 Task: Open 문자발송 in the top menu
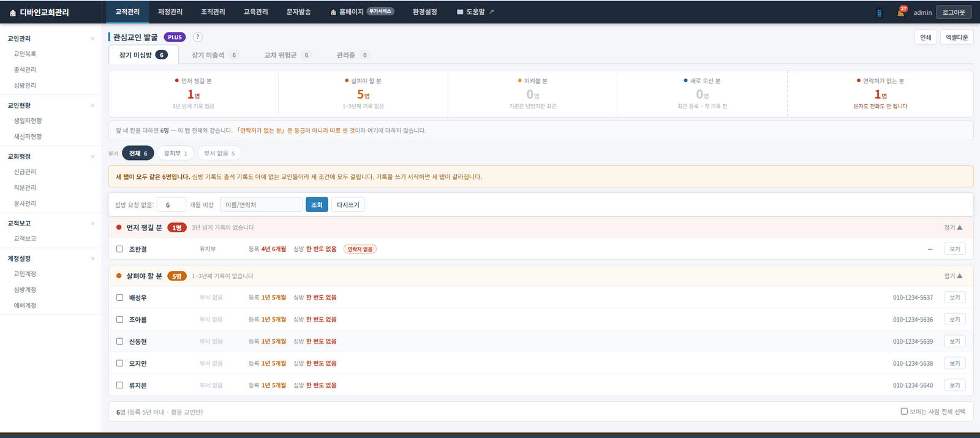[299, 12]
